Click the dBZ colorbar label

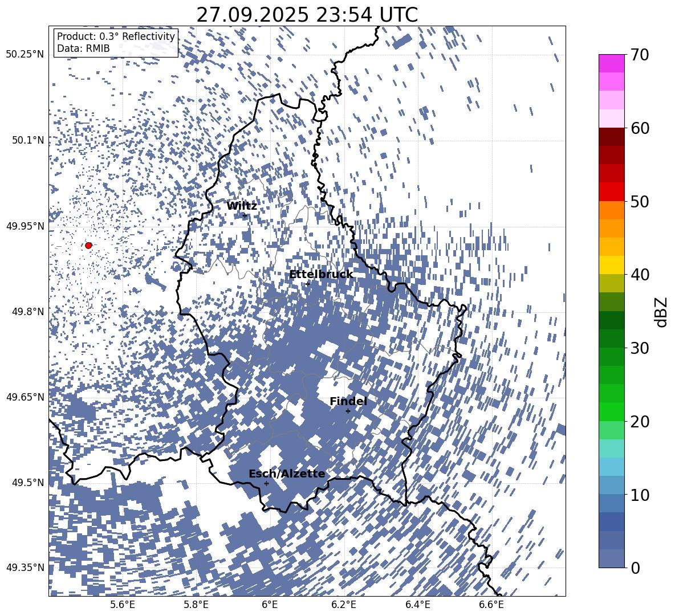coord(662,312)
